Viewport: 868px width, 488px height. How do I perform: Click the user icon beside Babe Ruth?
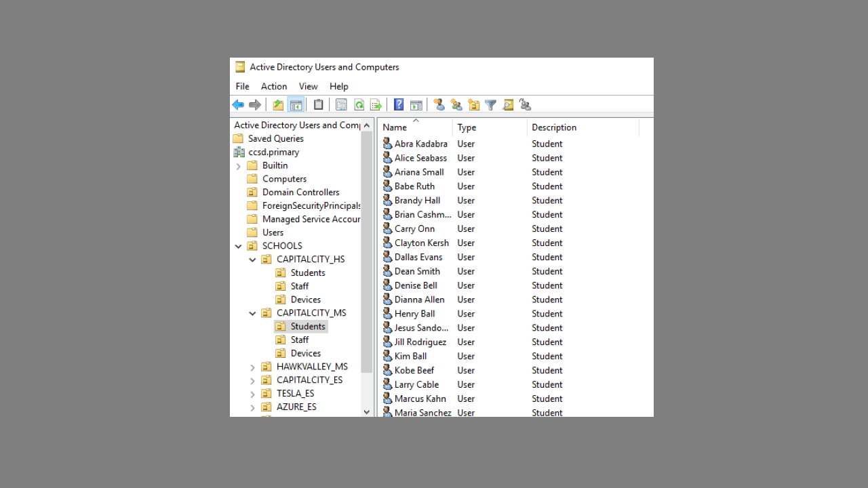(387, 186)
